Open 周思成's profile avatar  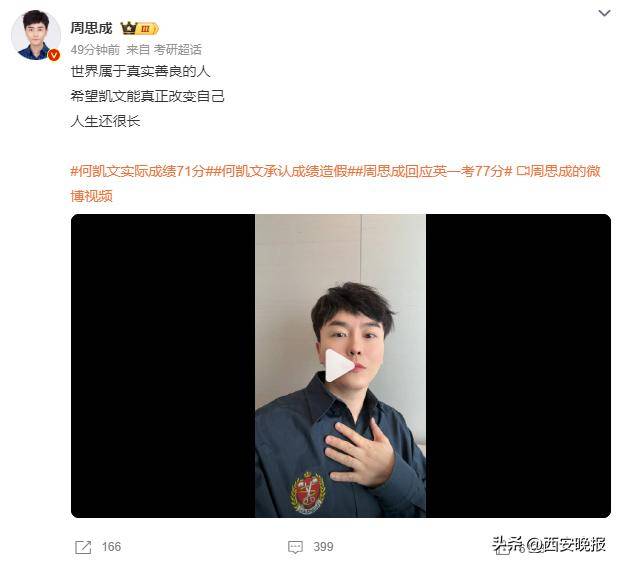tap(36, 35)
